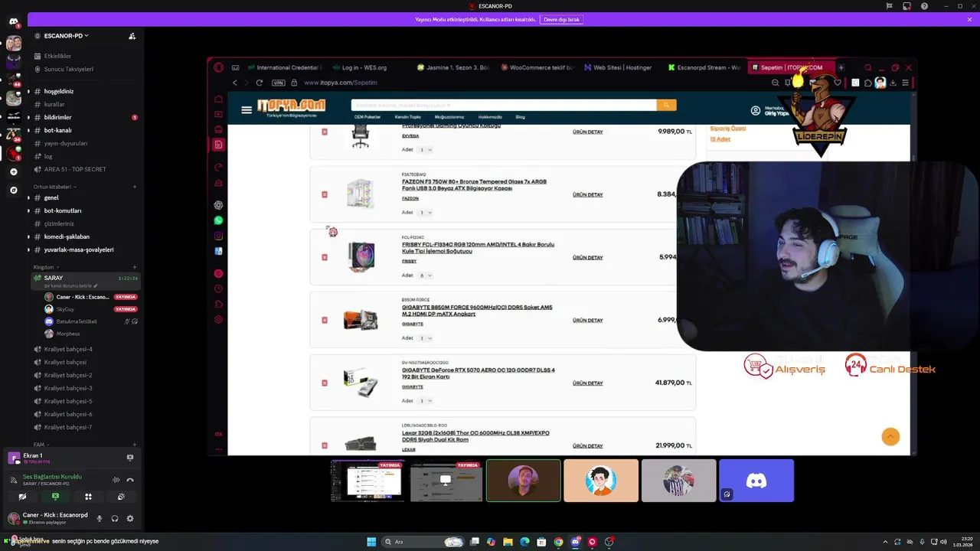Open Discord server discovery compass icon

point(13,190)
